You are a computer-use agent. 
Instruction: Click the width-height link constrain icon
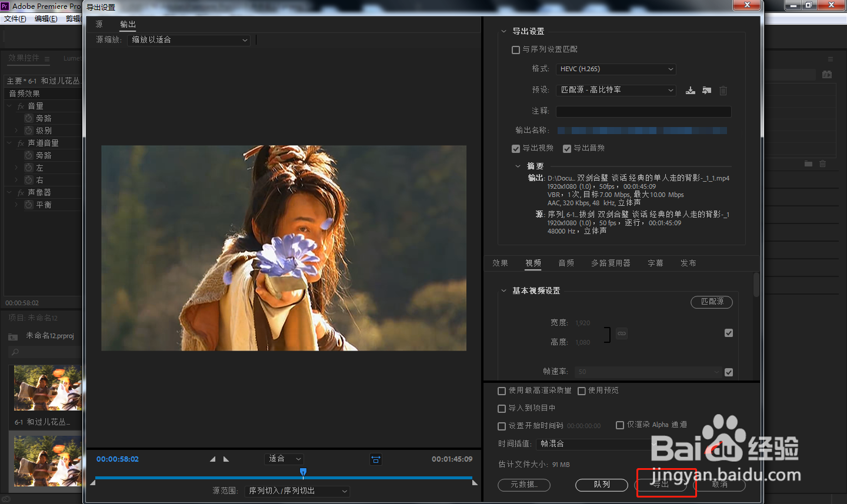pyautogui.click(x=622, y=333)
